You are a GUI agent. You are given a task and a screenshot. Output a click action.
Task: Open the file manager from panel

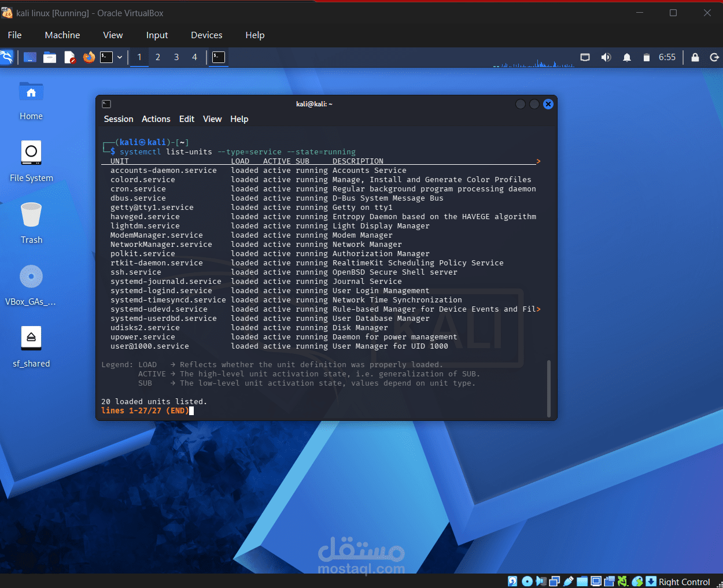click(50, 57)
